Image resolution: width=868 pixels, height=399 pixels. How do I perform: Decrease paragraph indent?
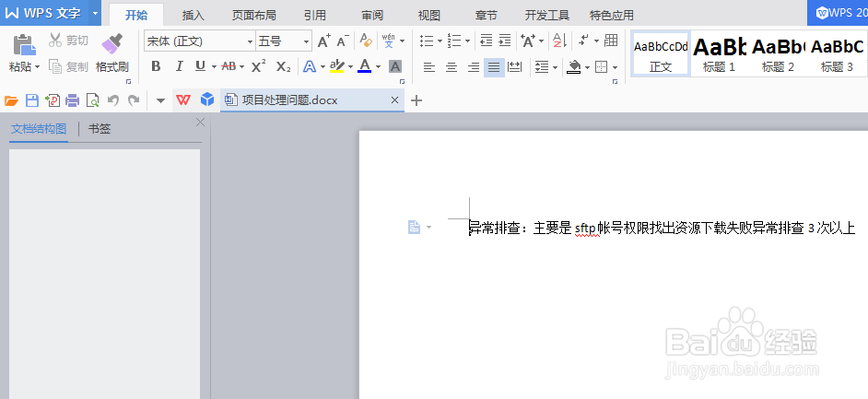point(486,41)
